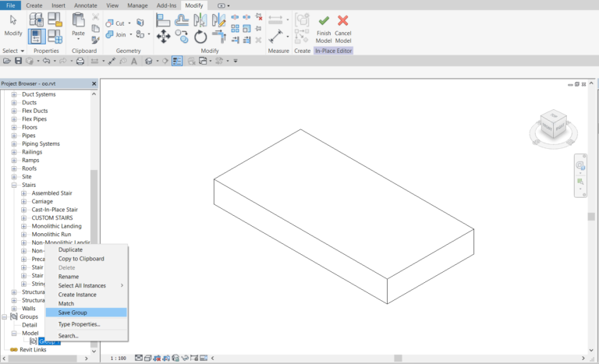Click the drawing area horizontal scrollbar thumb
Image resolution: width=599 pixels, height=364 pixels.
pyautogui.click(x=398, y=359)
